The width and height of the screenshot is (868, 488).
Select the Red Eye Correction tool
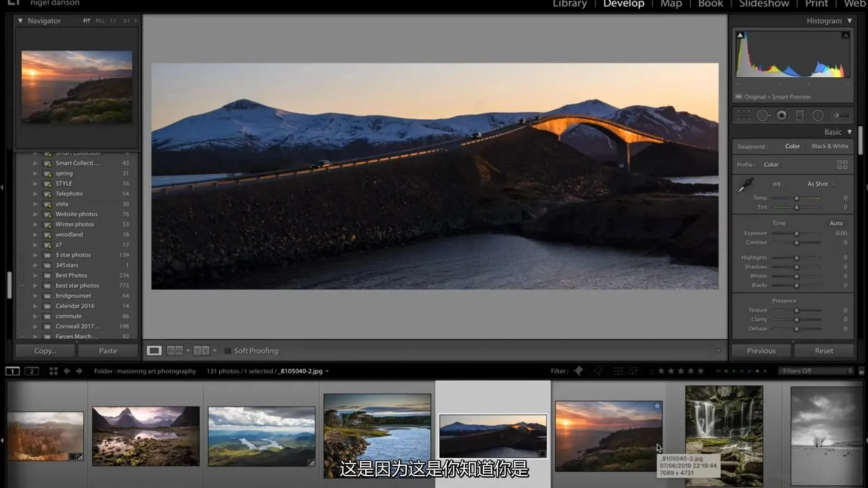pos(782,116)
